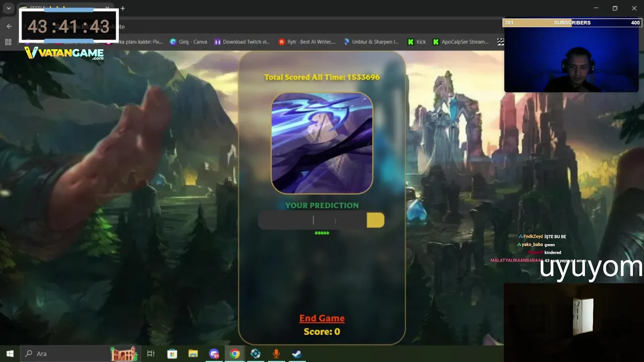
Task: Click the YOUR PREDICTION label
Action: [322, 205]
